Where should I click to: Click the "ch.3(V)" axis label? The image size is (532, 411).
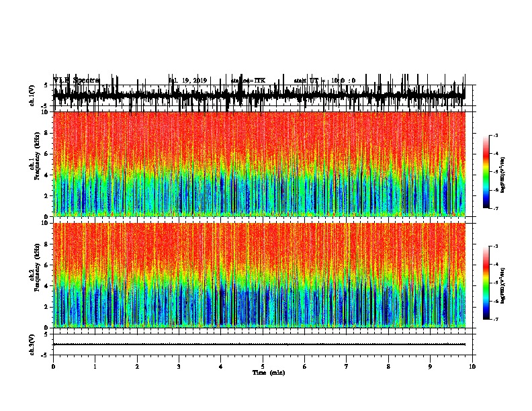[32, 345]
